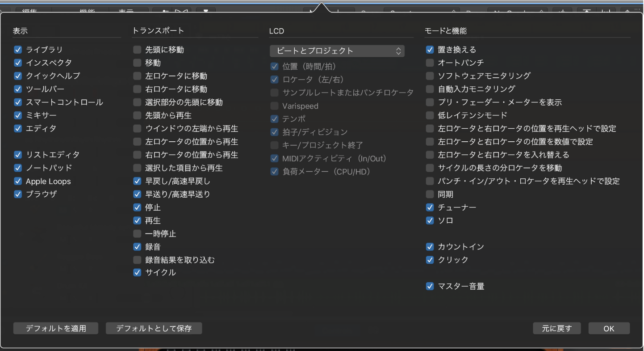Toggle the インスペクタ display option

pyautogui.click(x=18, y=63)
